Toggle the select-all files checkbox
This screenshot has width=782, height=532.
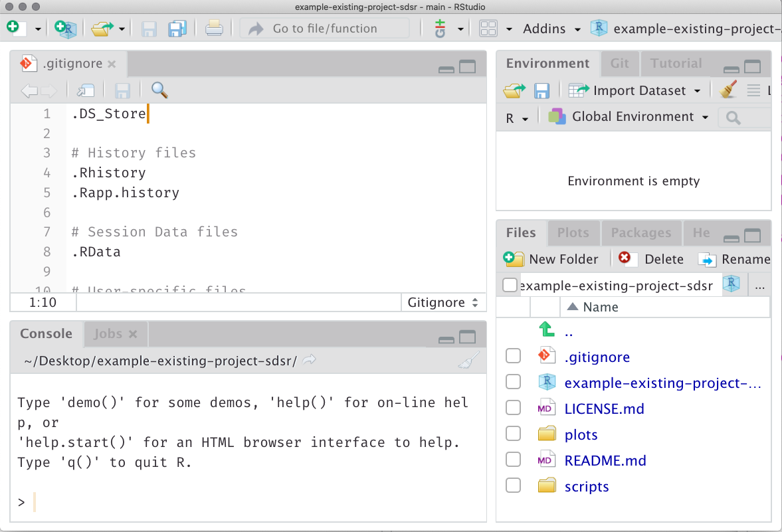[x=510, y=285]
